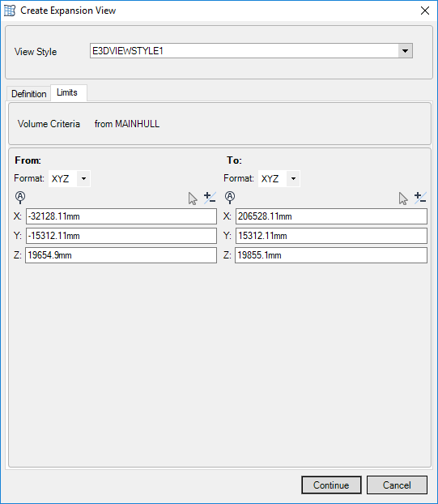
Task: Click the From section plus-minus offset icon
Action: pyautogui.click(x=210, y=198)
